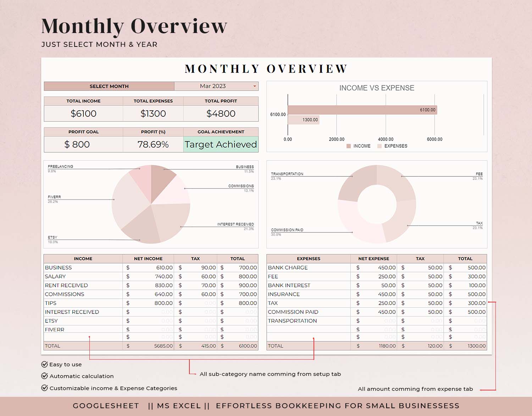Click the TAX 23.1% donut label
Screen dimensions: 532x416
point(478,225)
